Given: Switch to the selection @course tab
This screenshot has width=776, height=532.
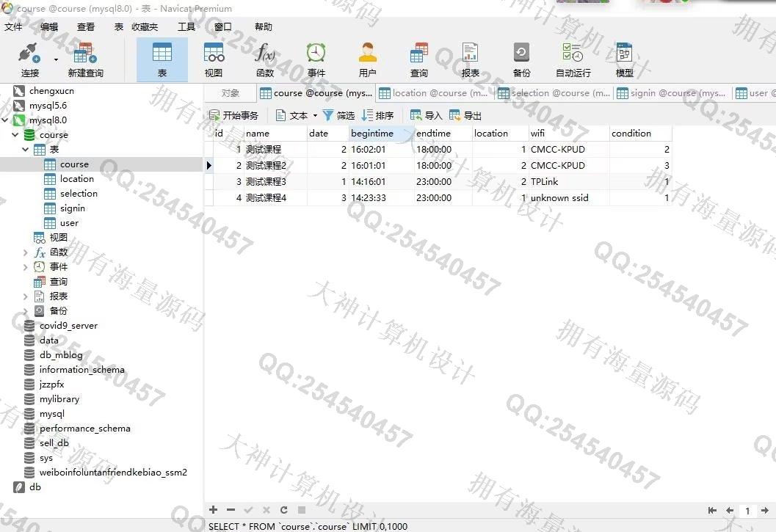Looking at the screenshot, I should pos(554,93).
